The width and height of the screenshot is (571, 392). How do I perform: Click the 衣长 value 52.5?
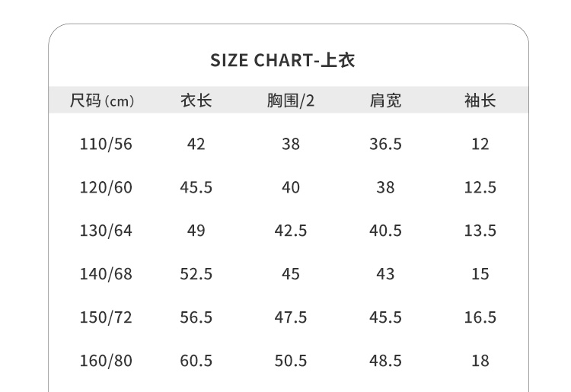[196, 274]
